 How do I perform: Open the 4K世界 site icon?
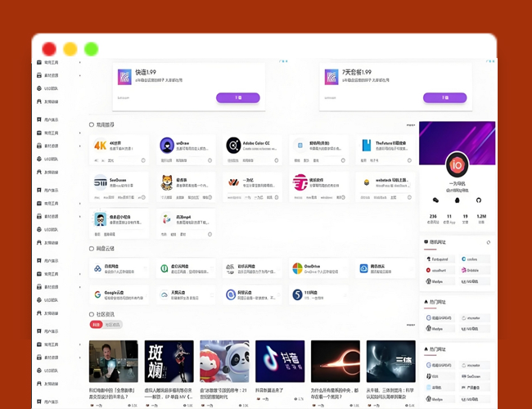(x=100, y=146)
